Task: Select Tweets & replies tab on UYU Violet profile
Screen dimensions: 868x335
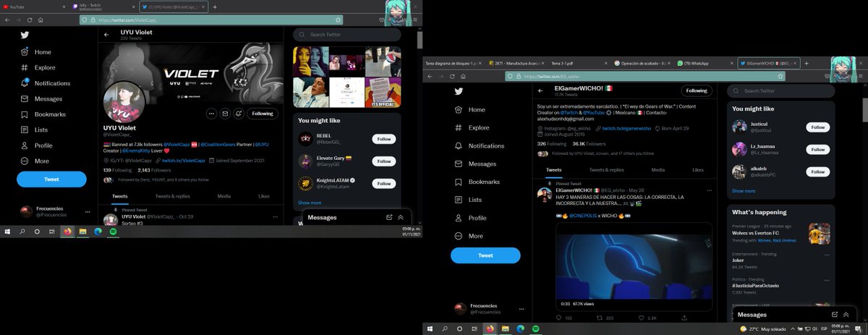Action: pyautogui.click(x=173, y=196)
